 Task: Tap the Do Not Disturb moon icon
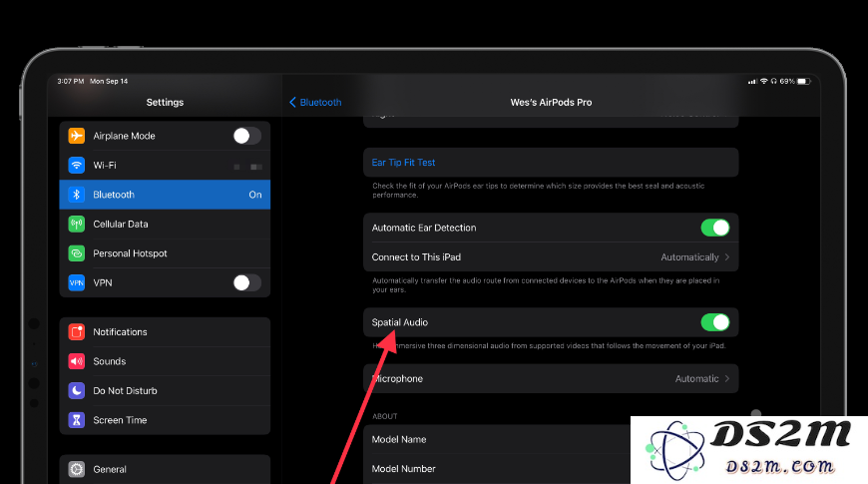[x=77, y=390]
